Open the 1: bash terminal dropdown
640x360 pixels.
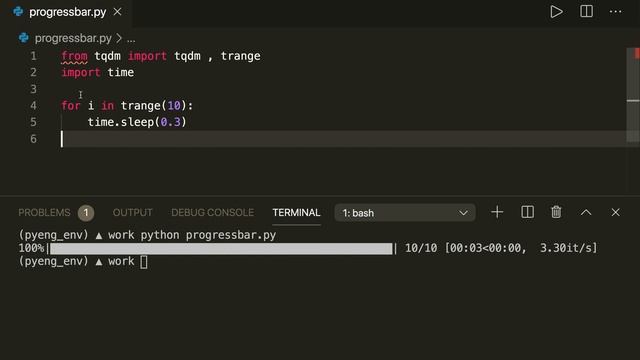click(x=404, y=213)
